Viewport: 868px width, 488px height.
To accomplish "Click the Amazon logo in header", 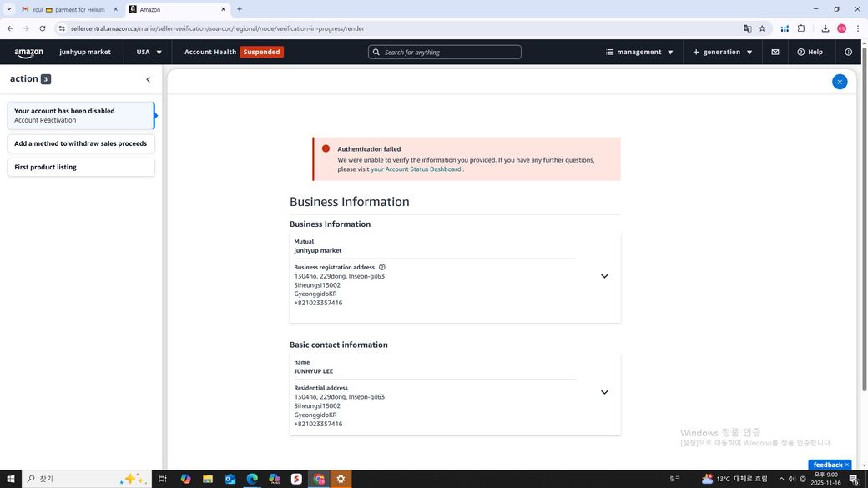I will point(28,53).
